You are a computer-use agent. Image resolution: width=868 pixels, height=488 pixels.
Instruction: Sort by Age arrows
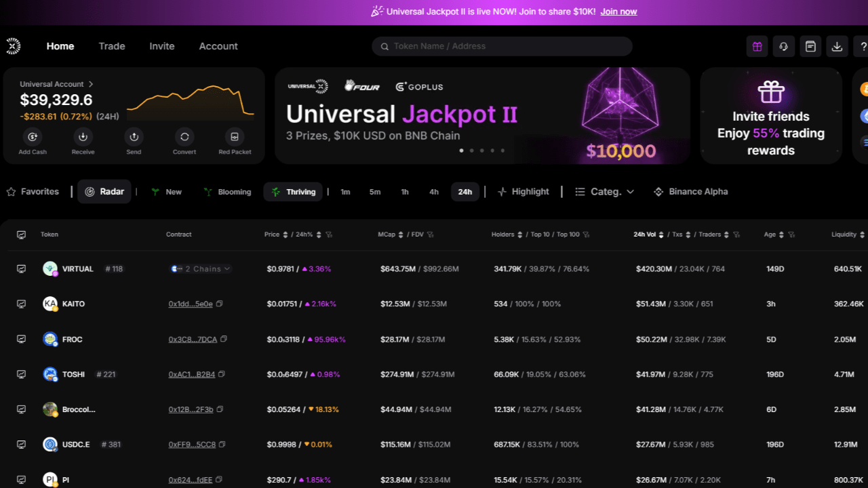point(781,235)
